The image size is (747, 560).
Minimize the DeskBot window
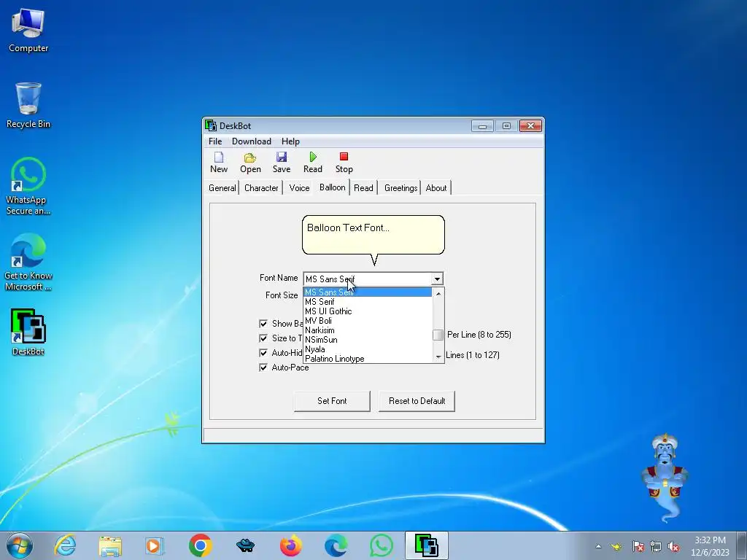(x=482, y=125)
